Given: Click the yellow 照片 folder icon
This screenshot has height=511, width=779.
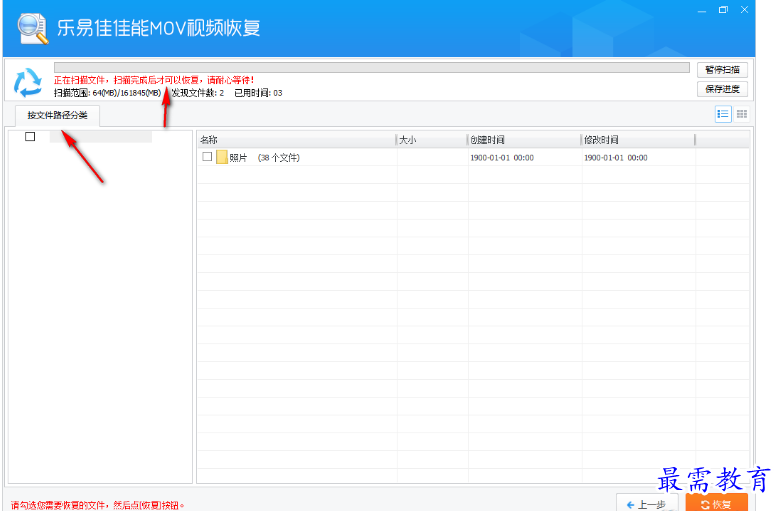Looking at the screenshot, I should [x=222, y=157].
